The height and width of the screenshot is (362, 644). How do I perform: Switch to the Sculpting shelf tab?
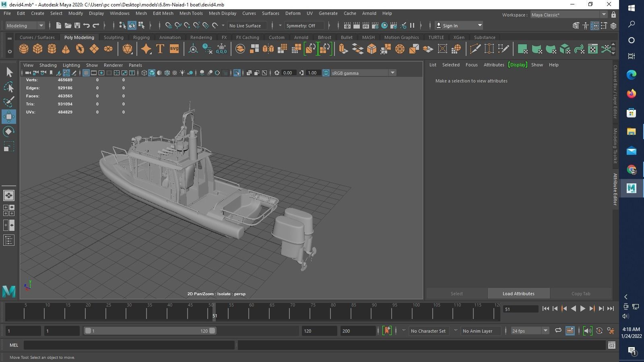pos(114,37)
